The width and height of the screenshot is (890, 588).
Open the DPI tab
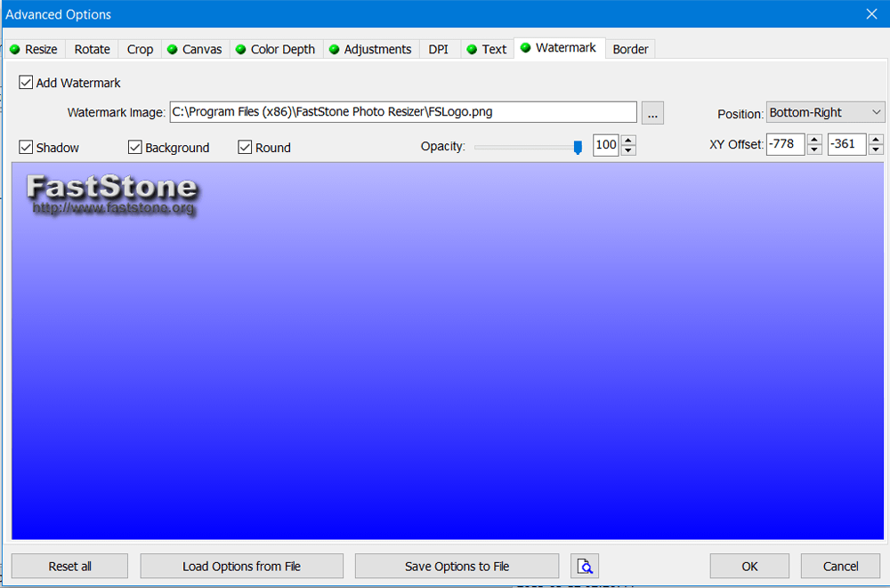(x=438, y=50)
